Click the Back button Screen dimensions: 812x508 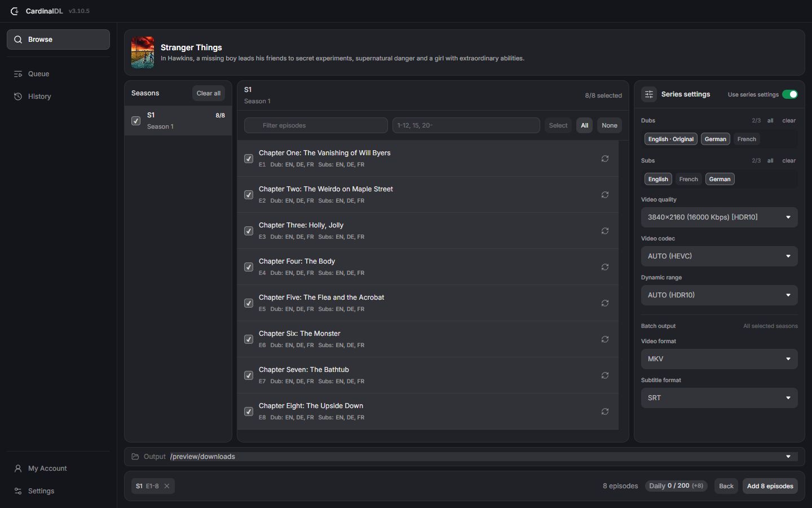[x=726, y=486]
